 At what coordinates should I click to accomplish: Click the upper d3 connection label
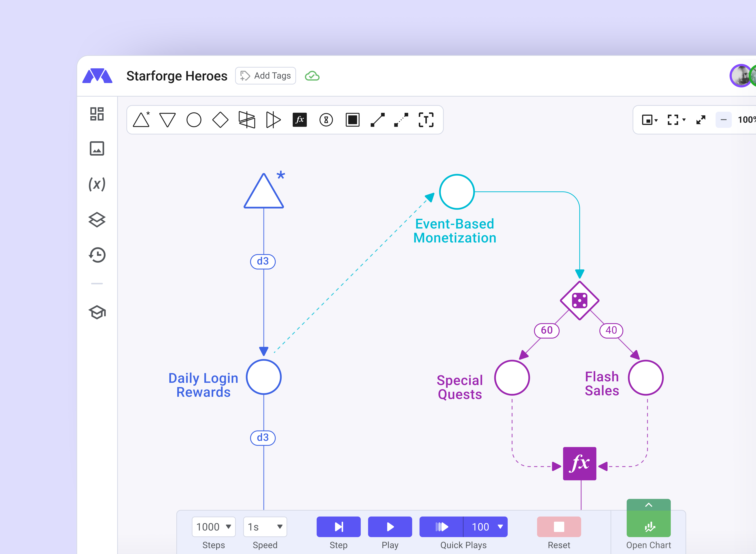tap(263, 261)
